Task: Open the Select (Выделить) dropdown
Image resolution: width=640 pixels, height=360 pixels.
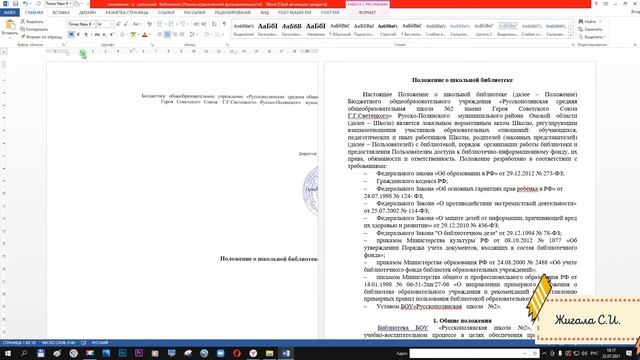Action: pos(592,37)
